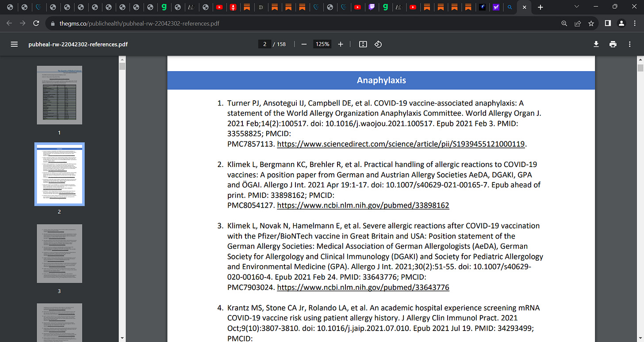The width and height of the screenshot is (644, 342).
Task: Click the document scrollbar up arrow
Action: (x=640, y=59)
